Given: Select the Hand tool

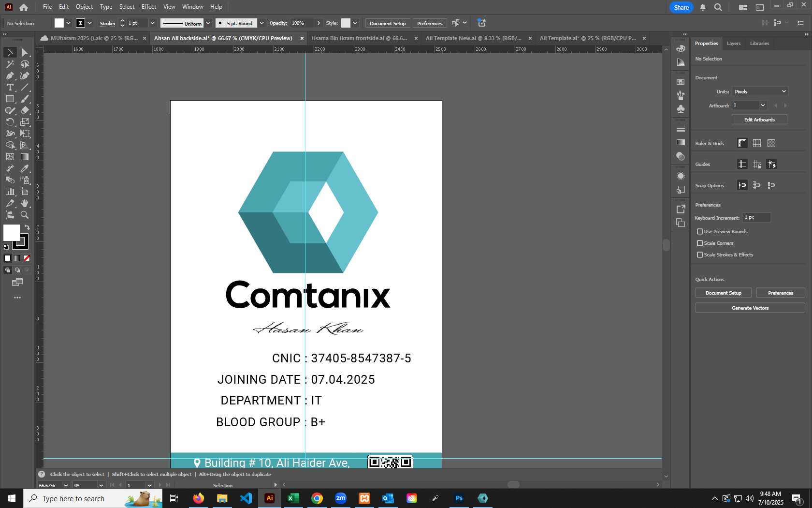Looking at the screenshot, I should pyautogui.click(x=25, y=203).
